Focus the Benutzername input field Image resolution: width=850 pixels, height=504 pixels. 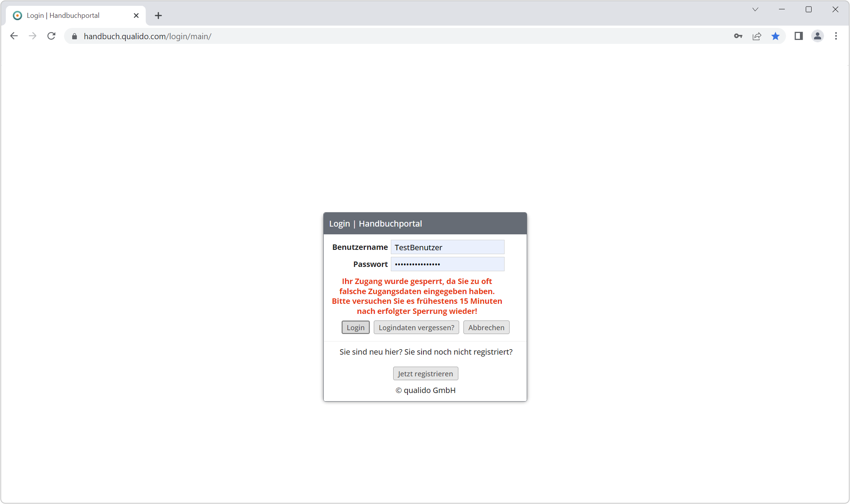[447, 247]
